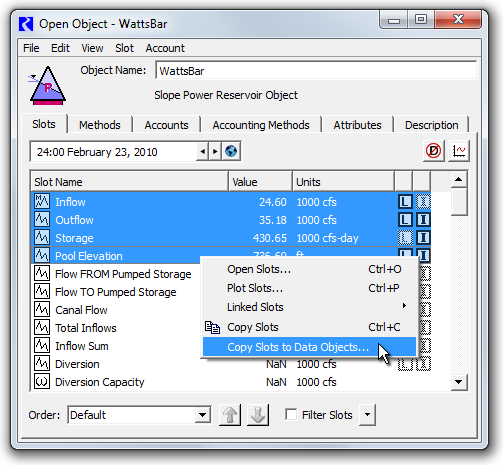Click the Slope Power Reservoir object icon
This screenshot has height=465, width=503.
(x=48, y=86)
